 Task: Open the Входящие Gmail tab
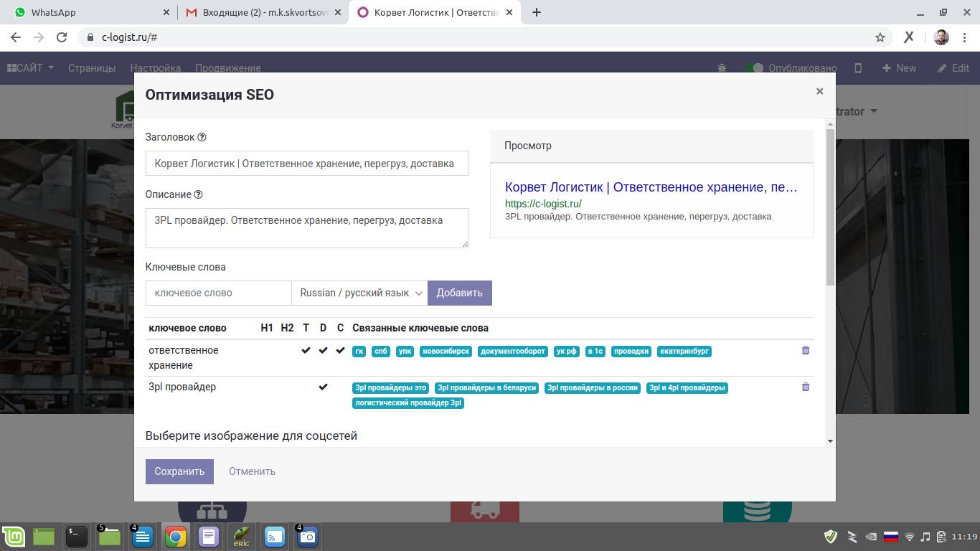tap(258, 12)
